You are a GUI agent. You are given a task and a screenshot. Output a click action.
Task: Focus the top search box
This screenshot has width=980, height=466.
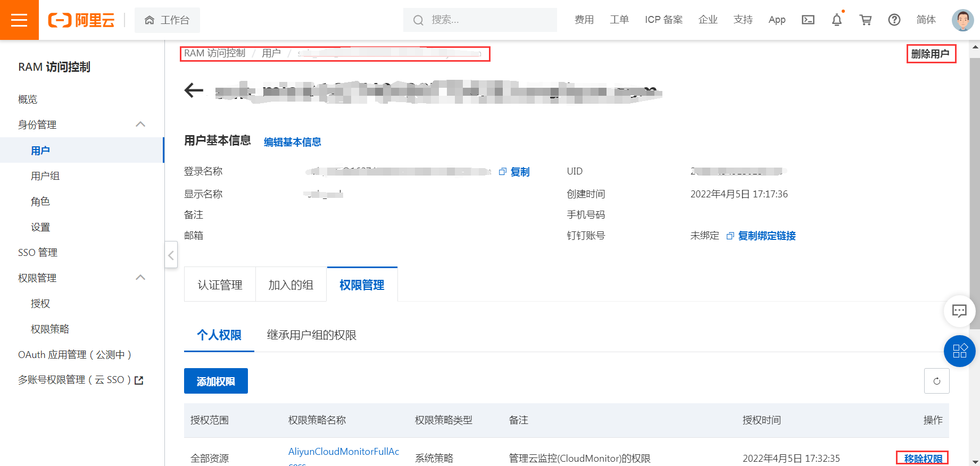point(480,20)
